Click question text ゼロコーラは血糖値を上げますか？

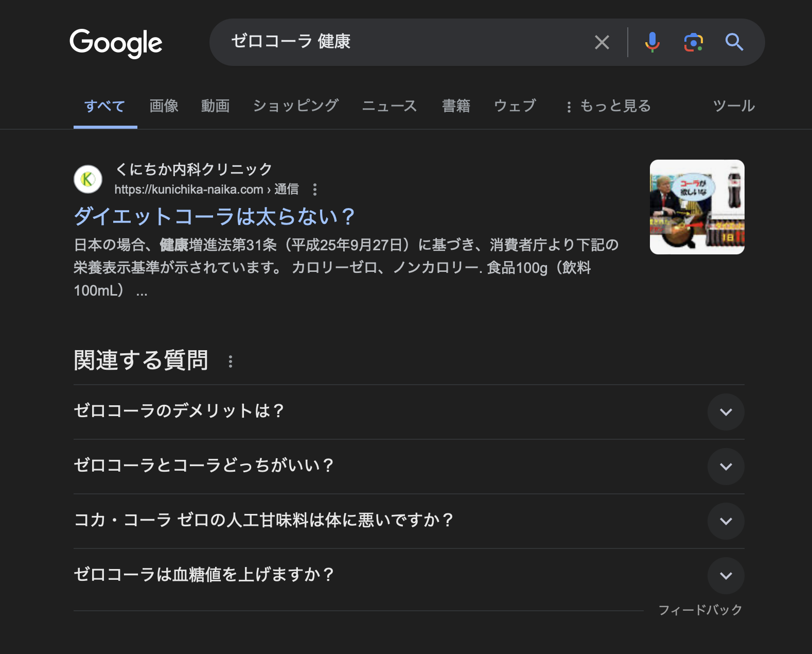coord(204,575)
